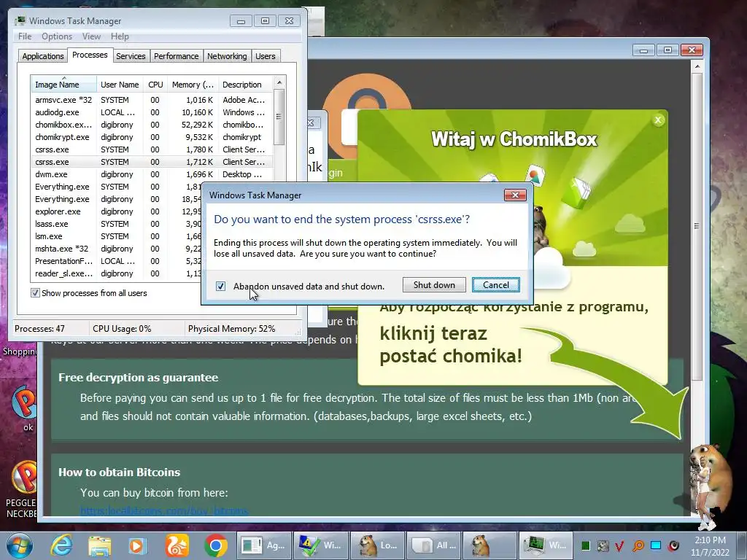Image resolution: width=747 pixels, height=560 pixels.
Task: Select the lsass.exe process row
Action: [117, 224]
